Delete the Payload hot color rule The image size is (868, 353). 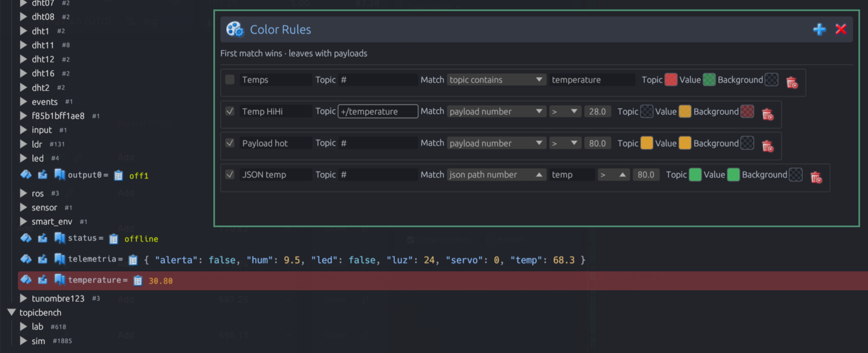pos(767,146)
